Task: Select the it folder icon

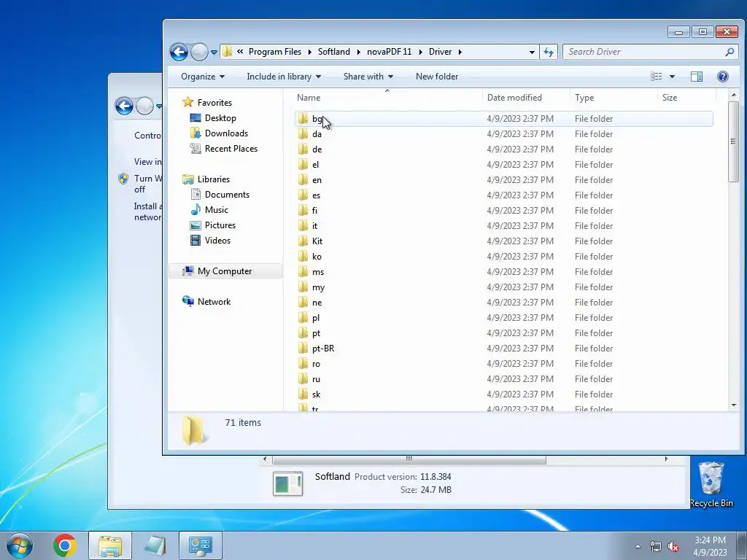Action: 303,226
